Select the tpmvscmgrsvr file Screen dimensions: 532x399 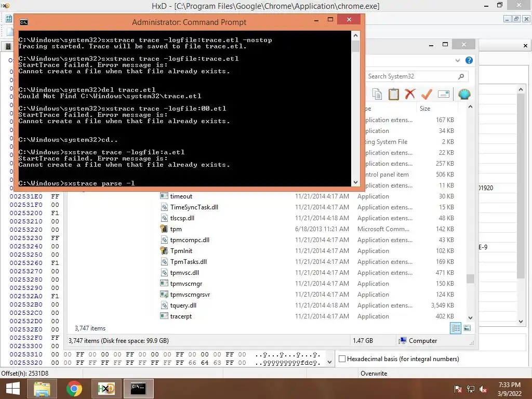pos(190,295)
